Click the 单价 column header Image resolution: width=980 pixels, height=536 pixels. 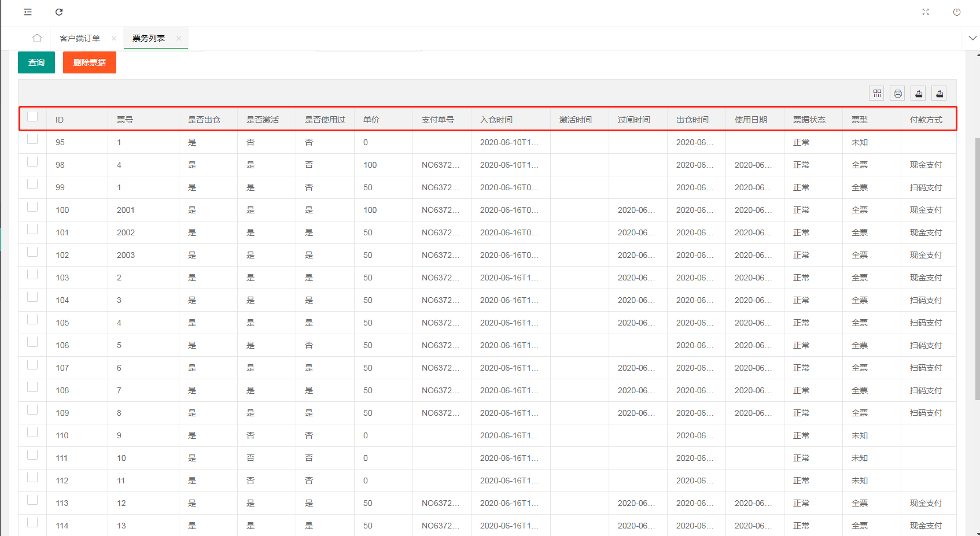(371, 120)
